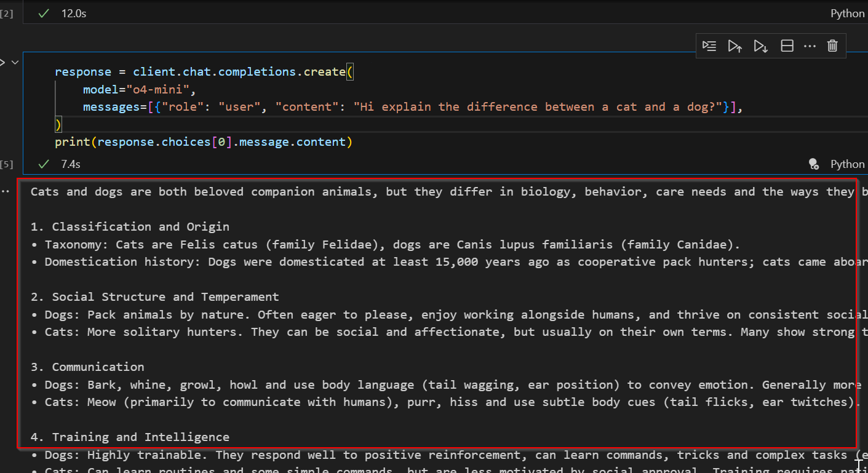The image size is (868, 473).
Task: Click the generate-code sparkle icon beside the lower Python label
Action: pyautogui.click(x=813, y=164)
